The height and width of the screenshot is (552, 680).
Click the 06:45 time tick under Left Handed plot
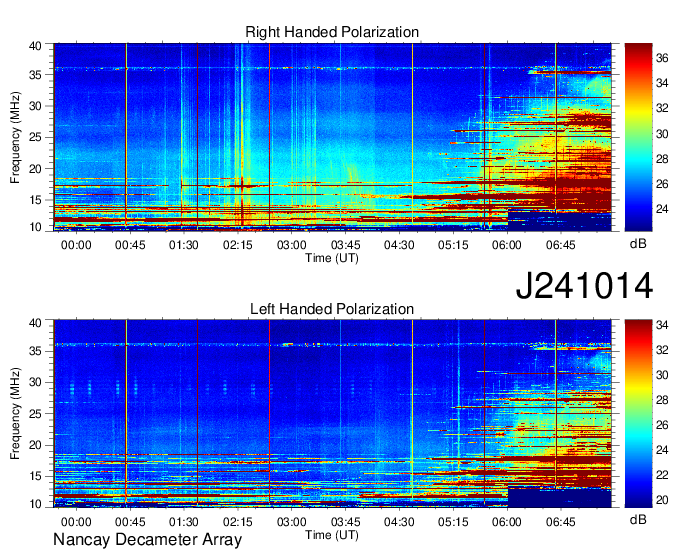point(560,522)
